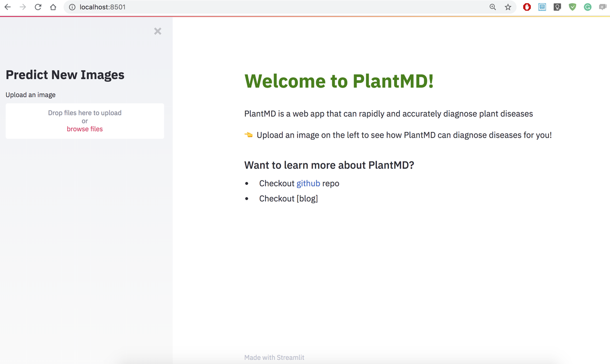The image size is (610, 364).
Task: Click the pointing hand emoji
Action: pos(249,135)
